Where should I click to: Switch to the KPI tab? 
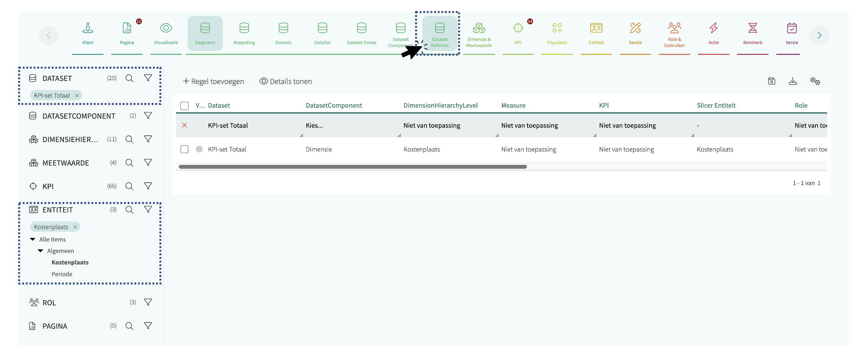tap(518, 34)
